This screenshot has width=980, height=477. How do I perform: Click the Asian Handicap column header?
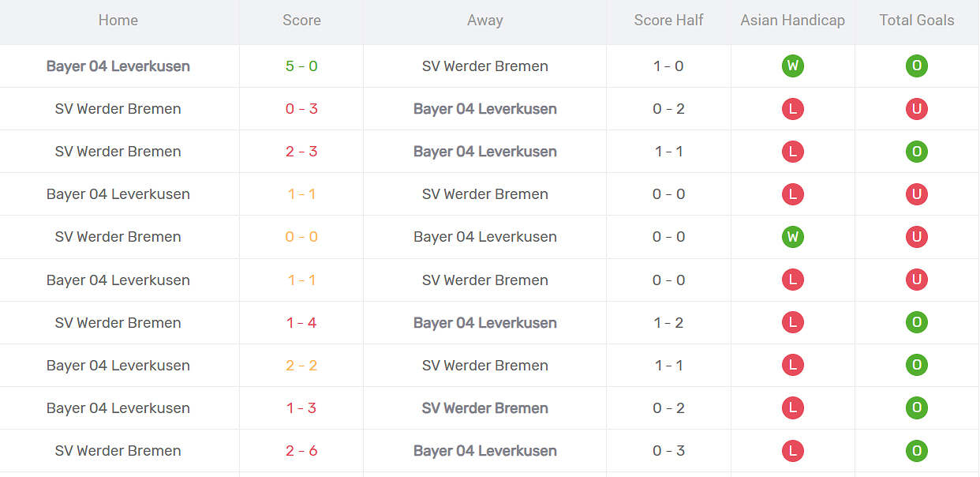[x=792, y=21]
